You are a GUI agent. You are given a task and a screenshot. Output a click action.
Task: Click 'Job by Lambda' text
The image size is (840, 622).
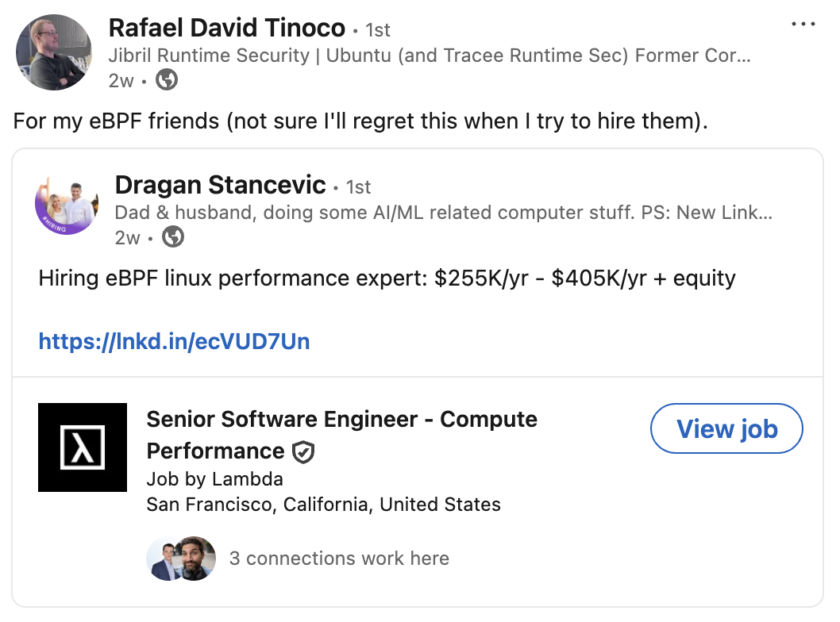coord(214,479)
